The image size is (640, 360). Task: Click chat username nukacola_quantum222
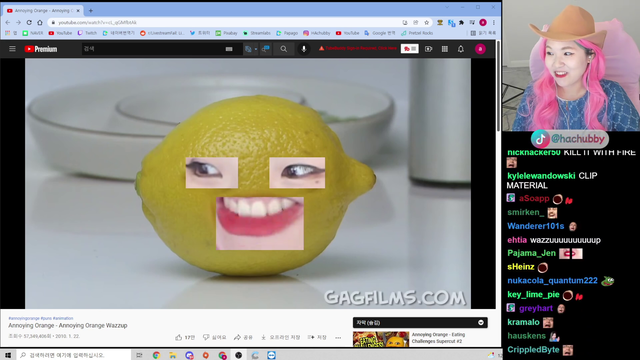click(x=552, y=280)
